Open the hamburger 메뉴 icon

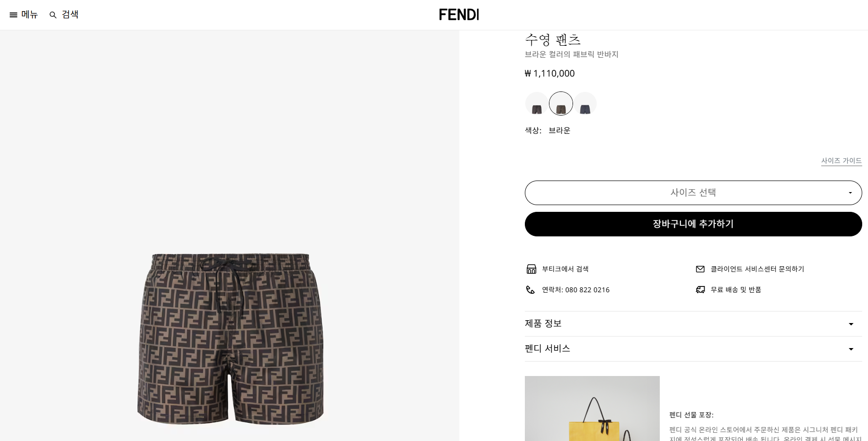pos(13,15)
